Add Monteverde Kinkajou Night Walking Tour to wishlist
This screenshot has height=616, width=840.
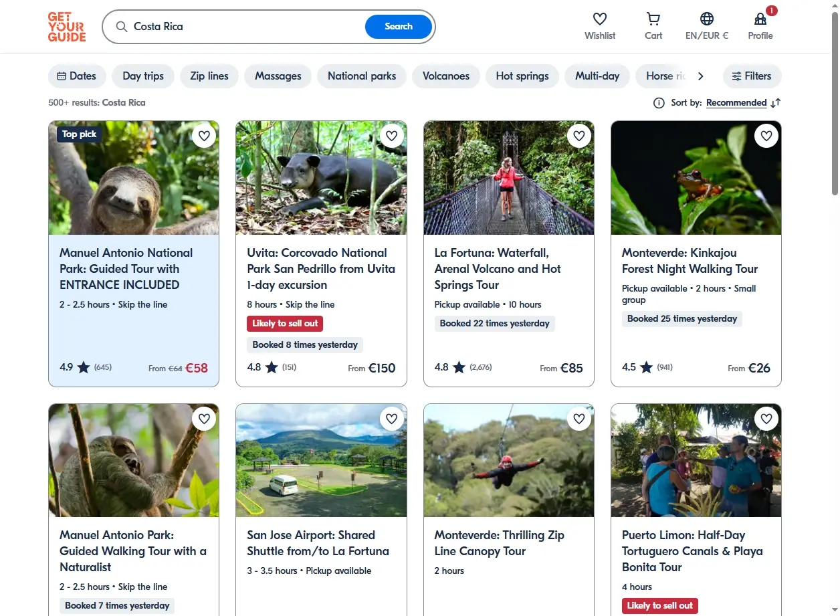[766, 136]
